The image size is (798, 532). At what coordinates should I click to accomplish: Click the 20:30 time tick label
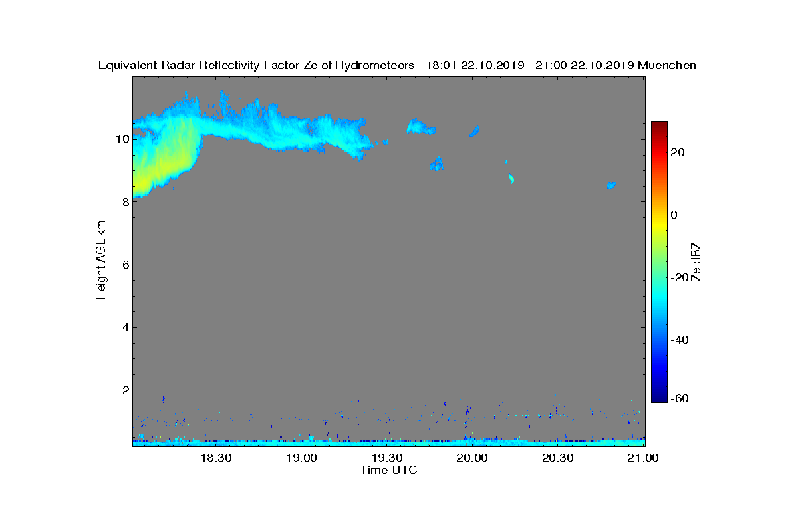pos(558,458)
